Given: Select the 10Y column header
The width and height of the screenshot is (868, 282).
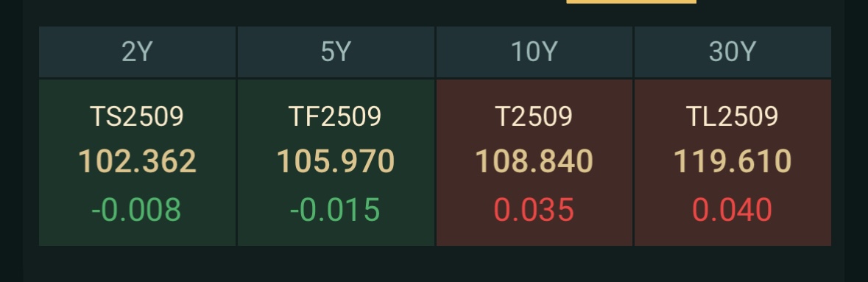Looking at the screenshot, I should 534,52.
